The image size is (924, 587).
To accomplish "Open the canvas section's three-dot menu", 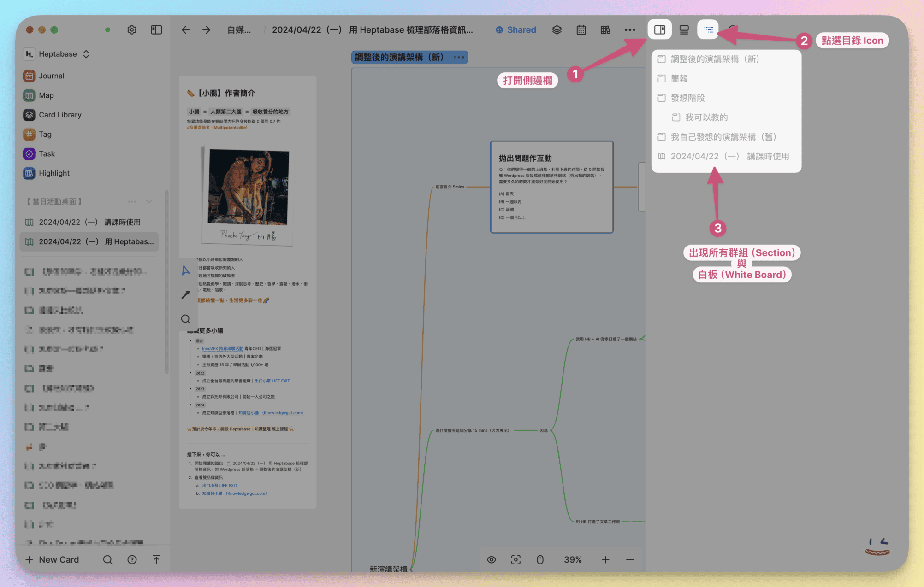I will pos(459,57).
